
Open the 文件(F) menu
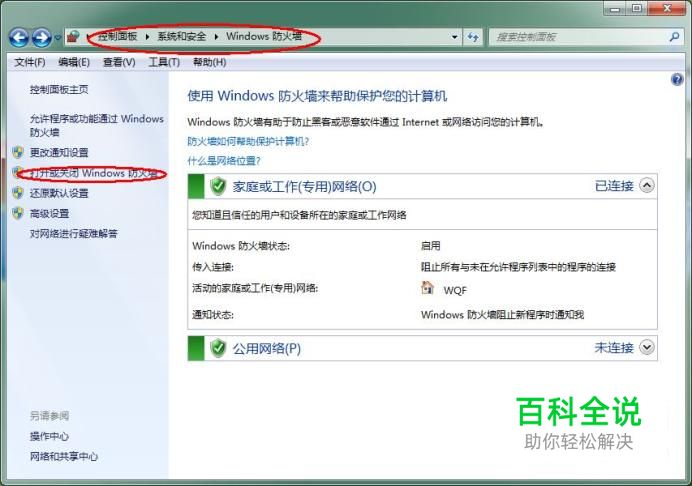(x=30, y=62)
